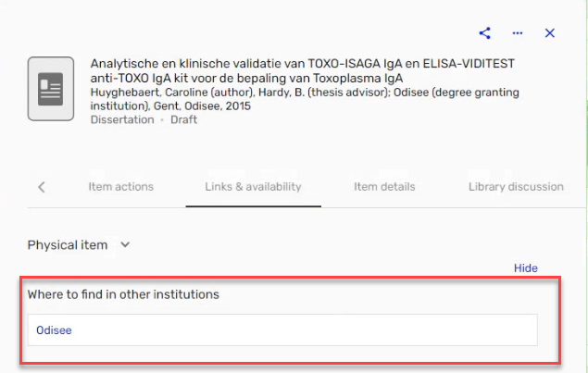Click the Dissertation type label
Image resolution: width=588 pixels, height=373 pixels.
click(x=122, y=119)
